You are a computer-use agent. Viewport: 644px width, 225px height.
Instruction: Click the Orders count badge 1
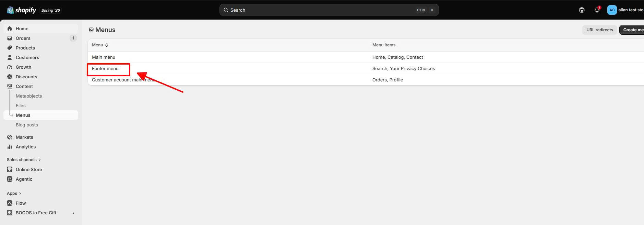(73, 38)
